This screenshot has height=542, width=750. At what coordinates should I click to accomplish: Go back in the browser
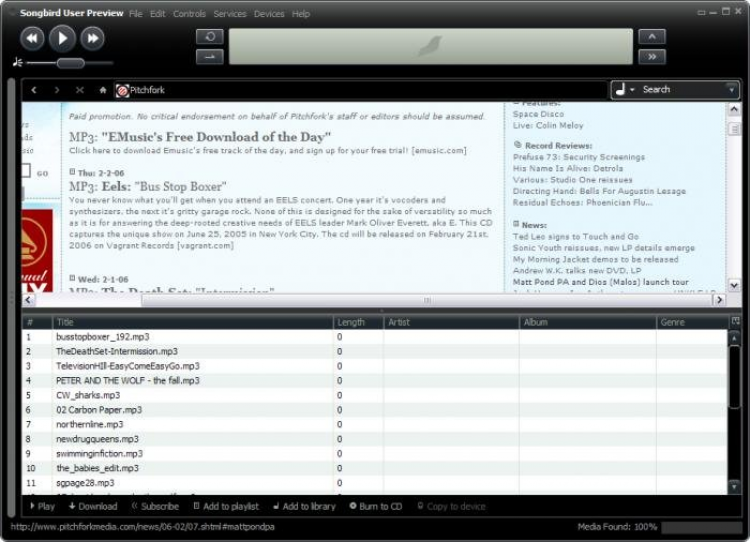pos(34,90)
